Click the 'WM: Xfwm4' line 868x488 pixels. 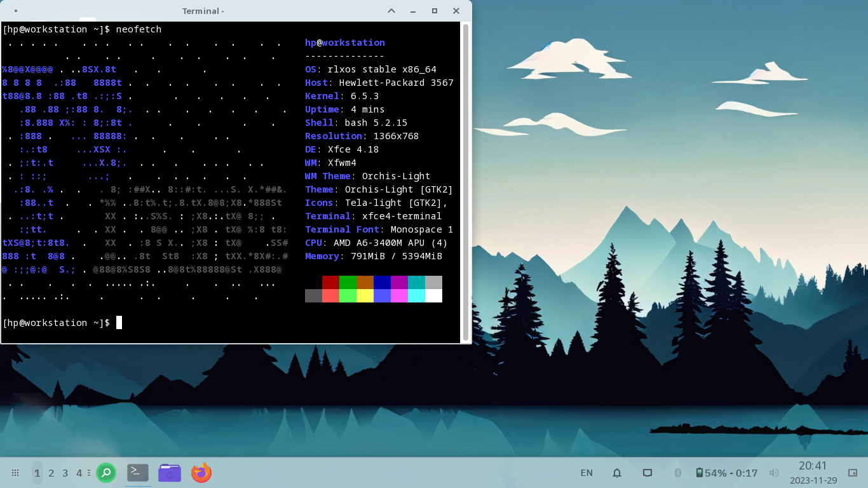[330, 163]
